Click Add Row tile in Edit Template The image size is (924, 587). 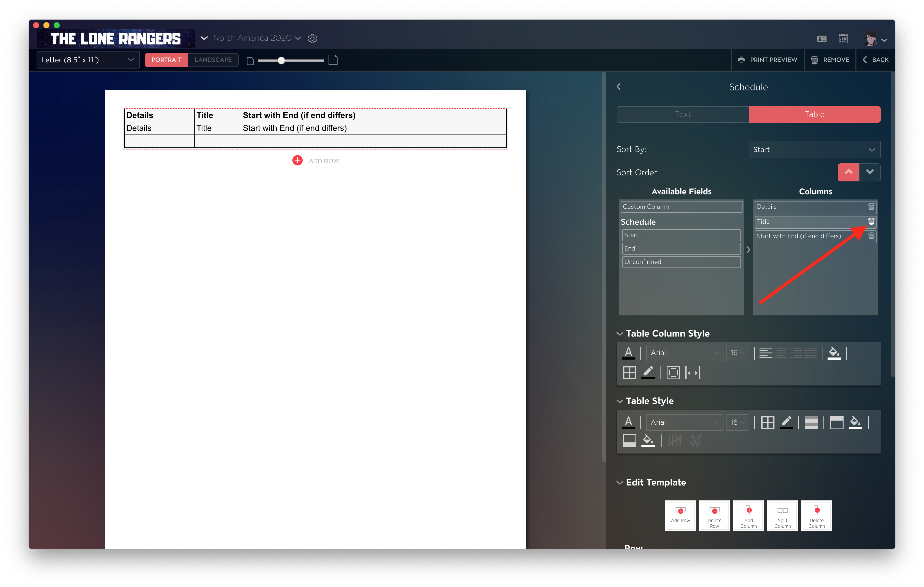coord(680,516)
